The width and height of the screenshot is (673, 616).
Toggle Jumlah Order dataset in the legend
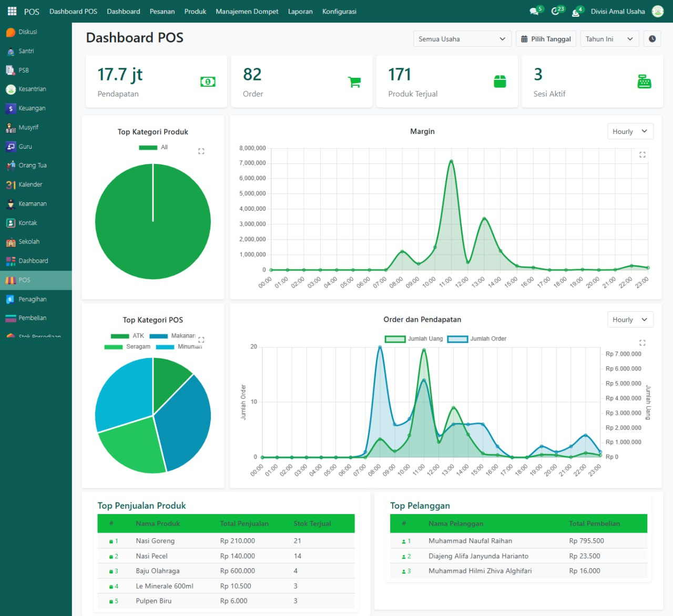(x=477, y=339)
